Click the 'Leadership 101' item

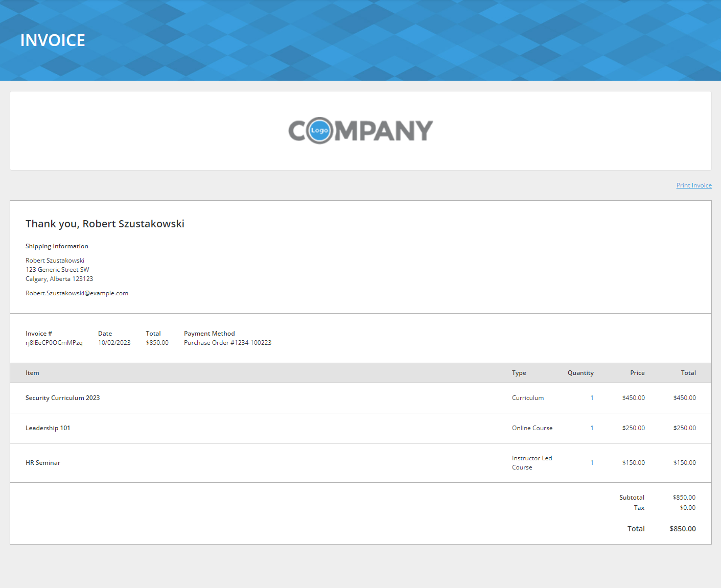pos(48,428)
